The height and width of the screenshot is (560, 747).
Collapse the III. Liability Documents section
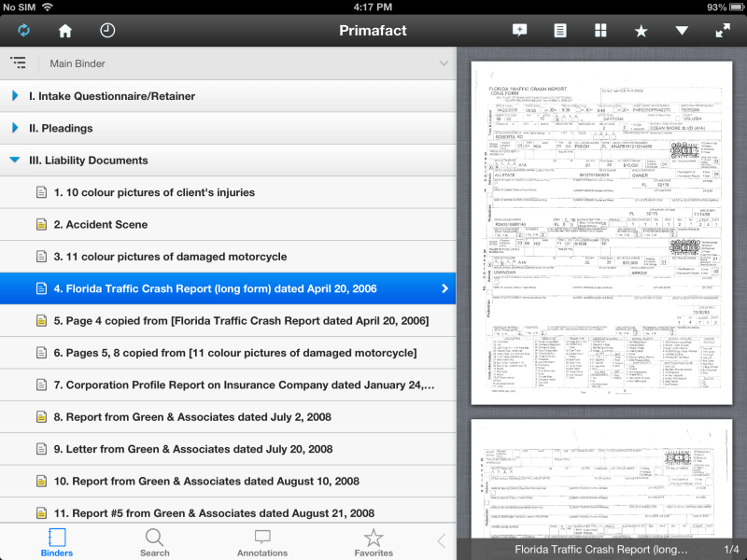tap(228, 161)
